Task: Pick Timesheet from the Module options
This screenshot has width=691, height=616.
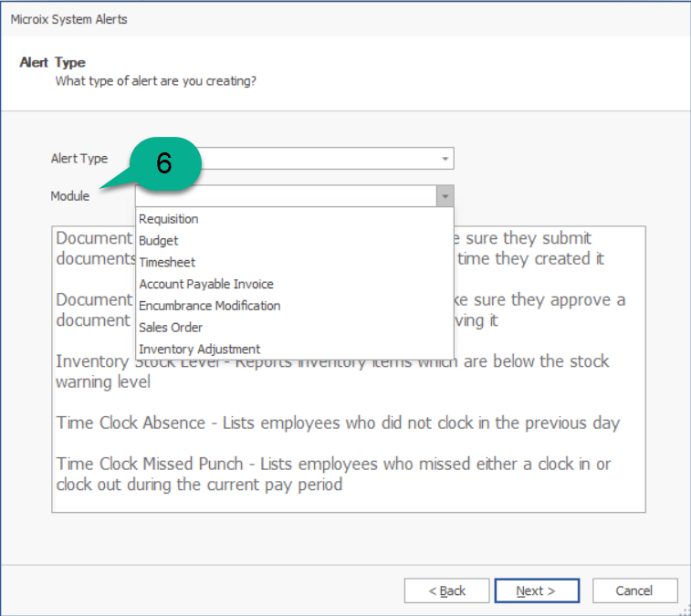Action: 167,262
